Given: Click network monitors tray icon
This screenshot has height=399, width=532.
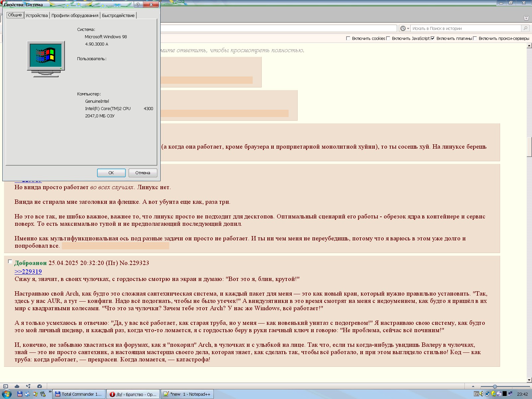Looking at the screenshot, I should click(x=488, y=394).
